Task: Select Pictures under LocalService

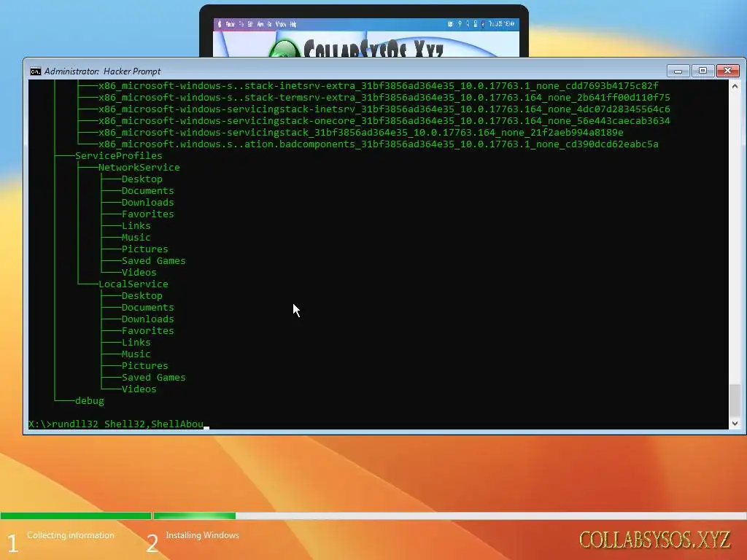Action: 145,366
